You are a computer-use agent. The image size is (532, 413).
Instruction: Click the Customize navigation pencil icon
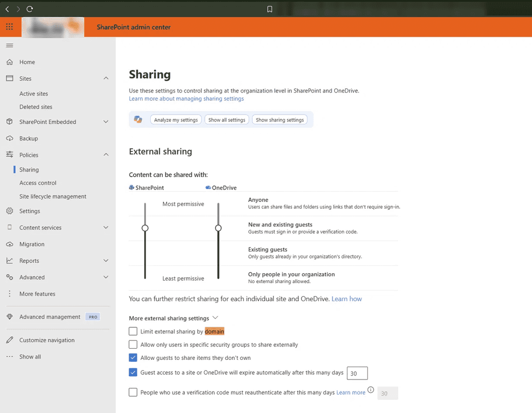click(9, 340)
